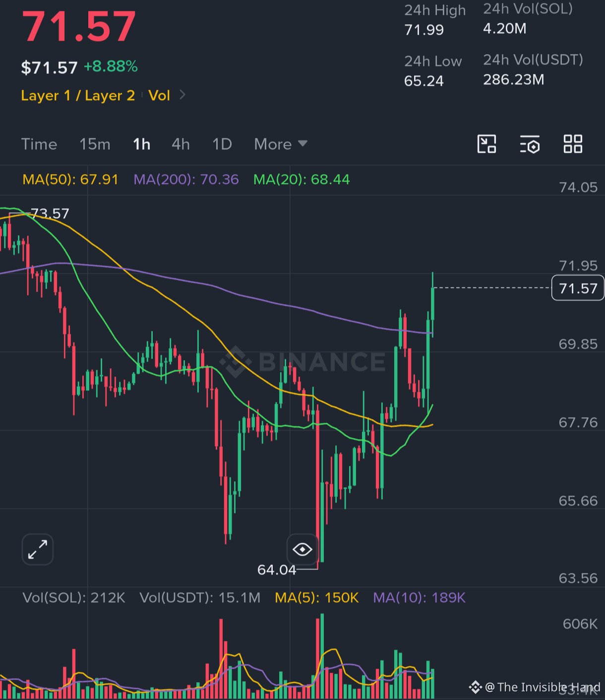Click the Vol(USDT): 15.1M label
Screen dimensions: 605x700
click(200, 597)
